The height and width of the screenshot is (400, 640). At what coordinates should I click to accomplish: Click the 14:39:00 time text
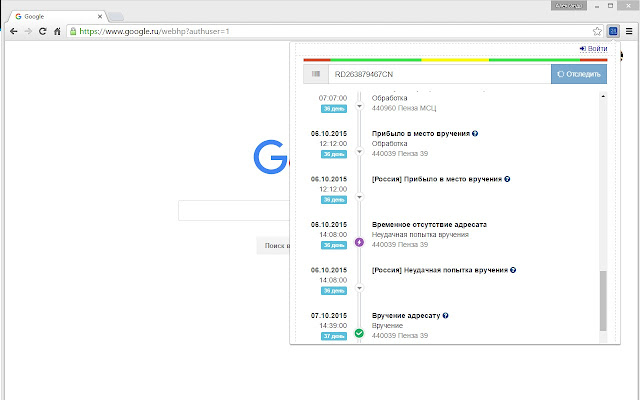click(x=333, y=326)
